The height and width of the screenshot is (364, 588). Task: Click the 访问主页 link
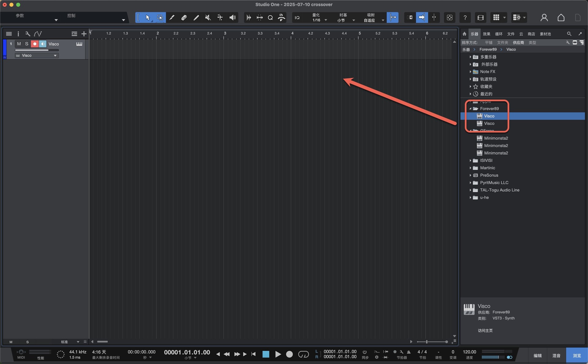tap(485, 330)
